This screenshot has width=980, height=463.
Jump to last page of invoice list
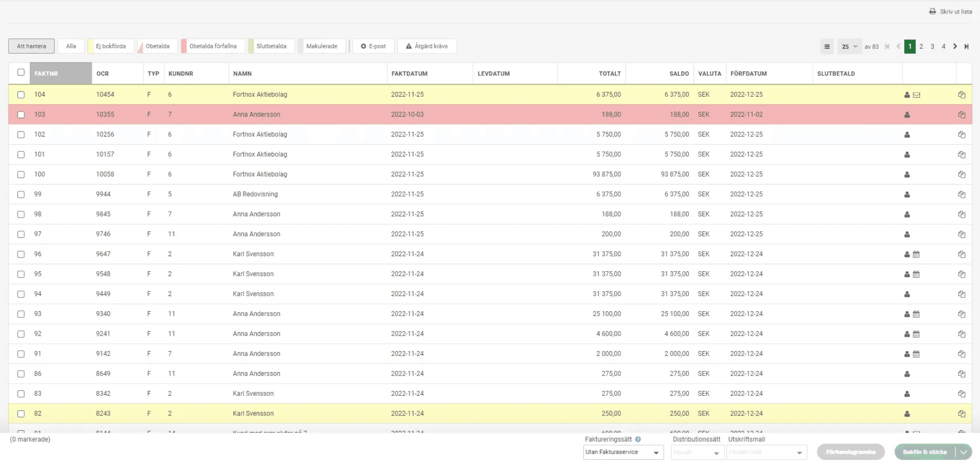click(x=967, y=47)
